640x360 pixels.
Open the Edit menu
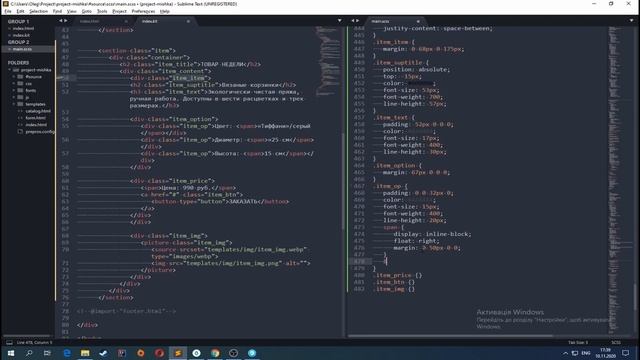coord(20,11)
